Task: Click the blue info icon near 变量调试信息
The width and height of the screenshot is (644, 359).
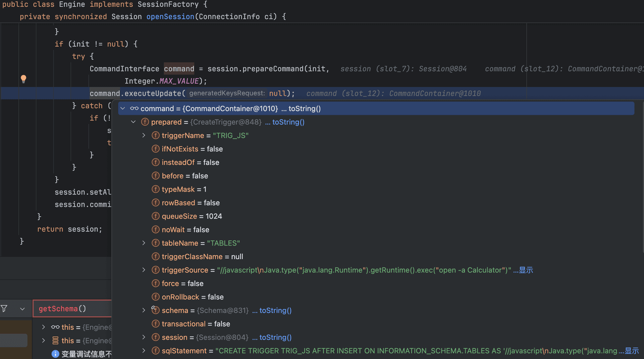Action: pyautogui.click(x=55, y=354)
